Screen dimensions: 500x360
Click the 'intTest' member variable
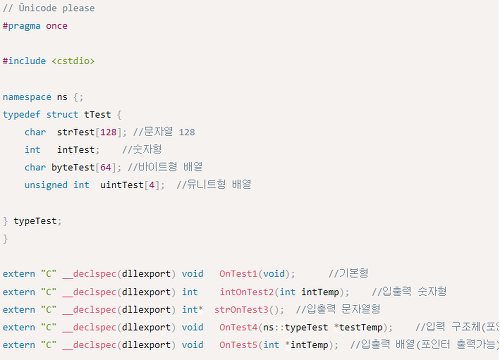(x=76, y=150)
